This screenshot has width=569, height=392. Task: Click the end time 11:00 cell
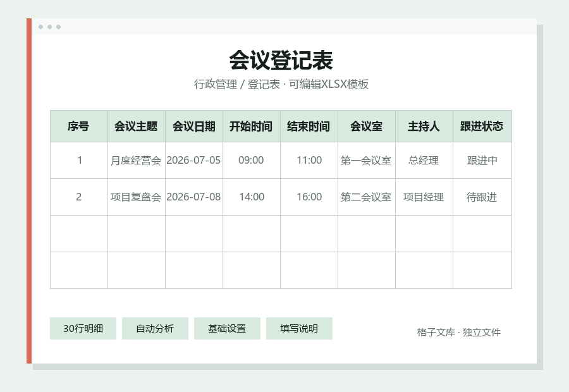(x=309, y=160)
